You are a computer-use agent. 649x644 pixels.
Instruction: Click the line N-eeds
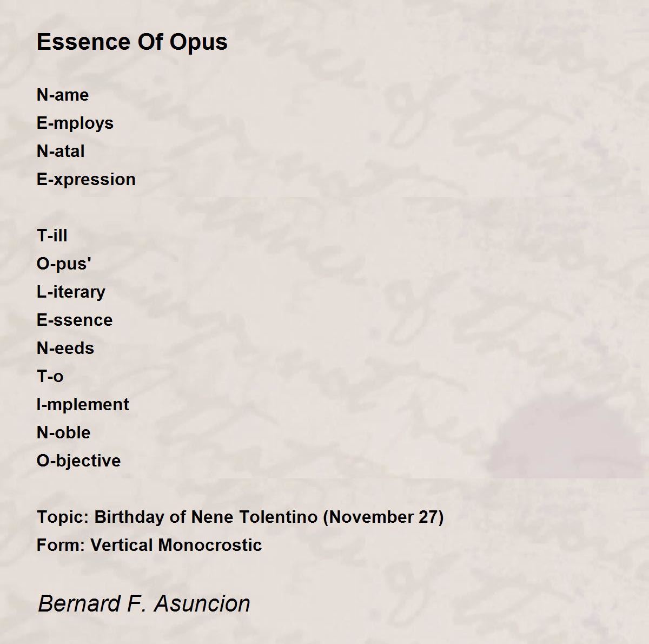point(65,348)
